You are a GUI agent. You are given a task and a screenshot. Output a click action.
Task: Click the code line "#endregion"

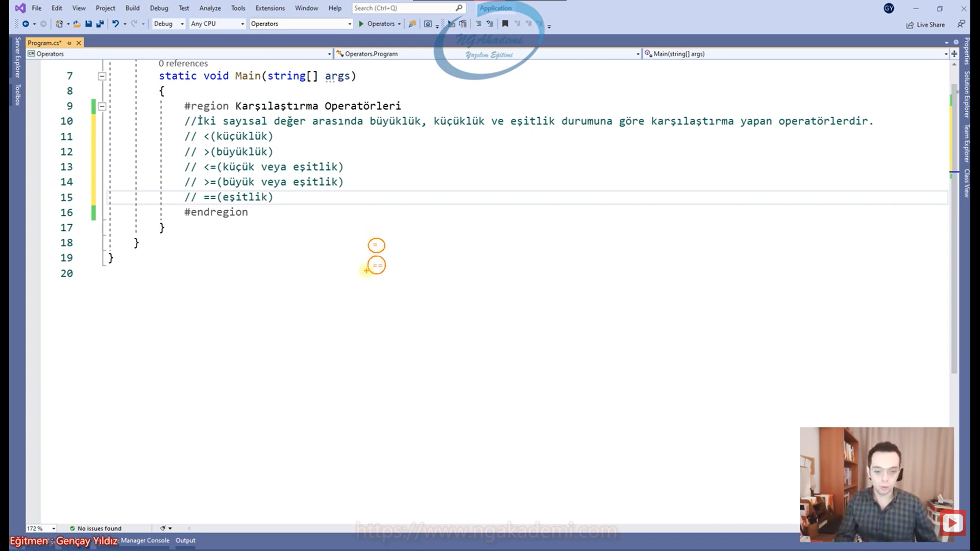pyautogui.click(x=216, y=212)
